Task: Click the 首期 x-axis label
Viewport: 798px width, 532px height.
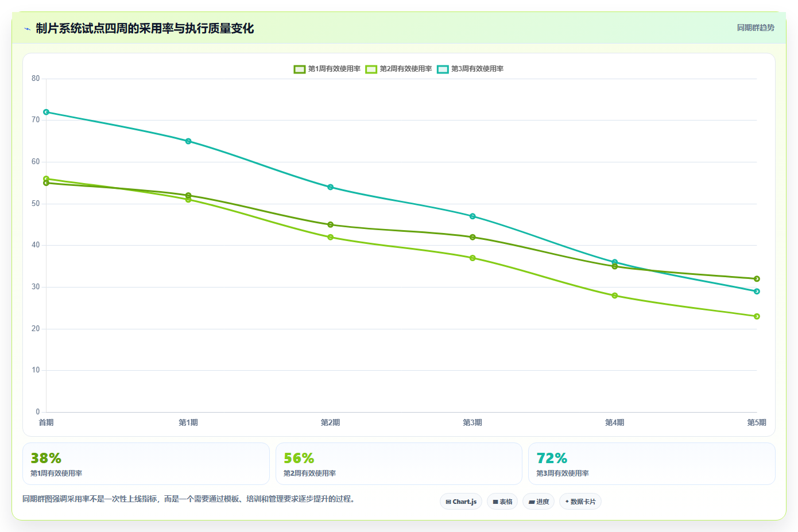Action: (x=46, y=422)
